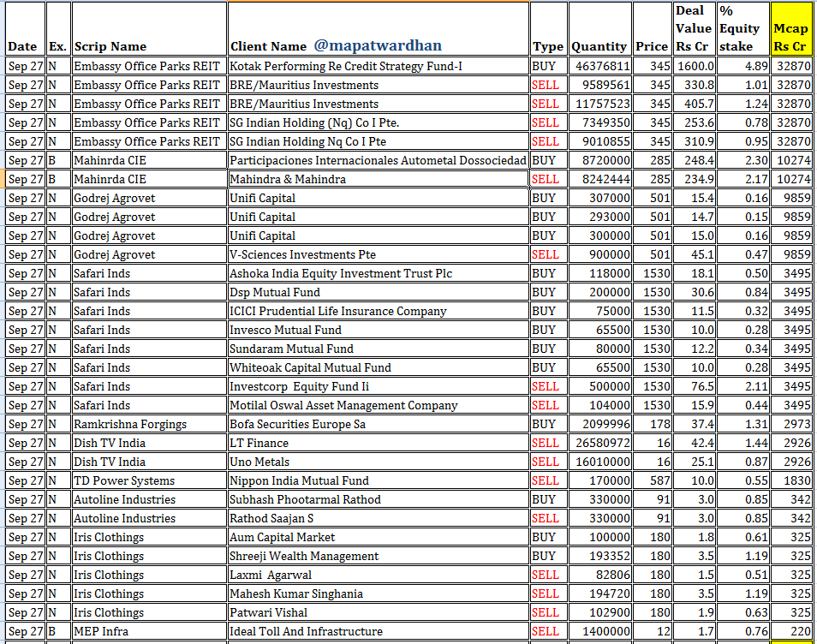Select the Mahindra & Mahindra client cell
Screen dimensions: 817x644
pos(379,179)
